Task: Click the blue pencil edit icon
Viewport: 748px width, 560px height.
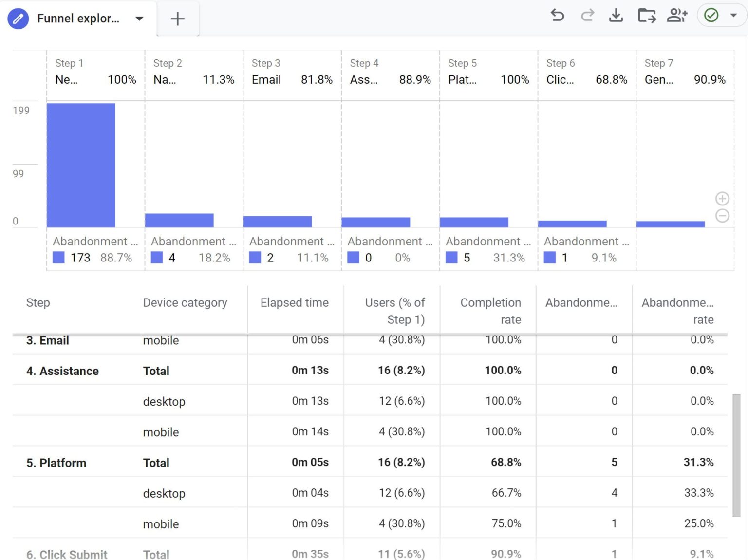Action: [x=18, y=19]
